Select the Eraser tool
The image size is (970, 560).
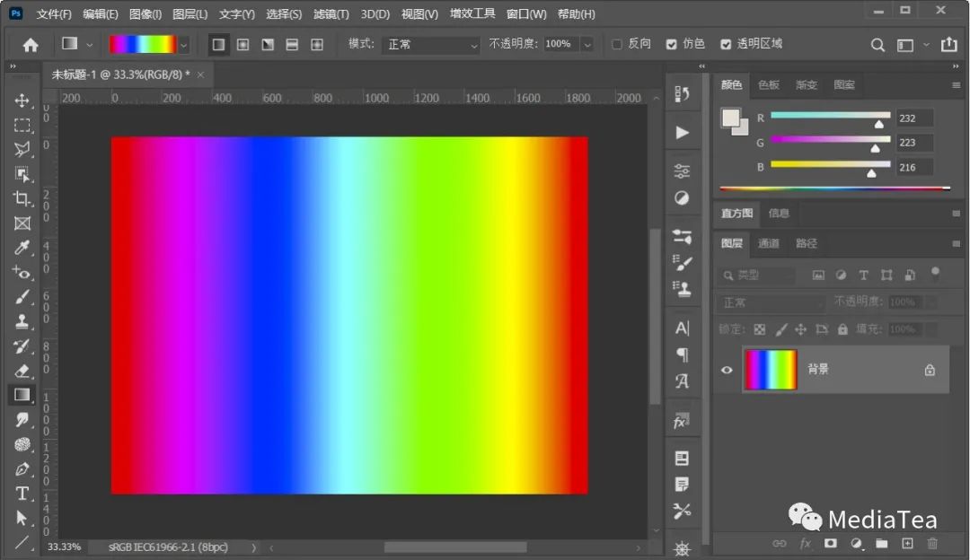(x=22, y=371)
